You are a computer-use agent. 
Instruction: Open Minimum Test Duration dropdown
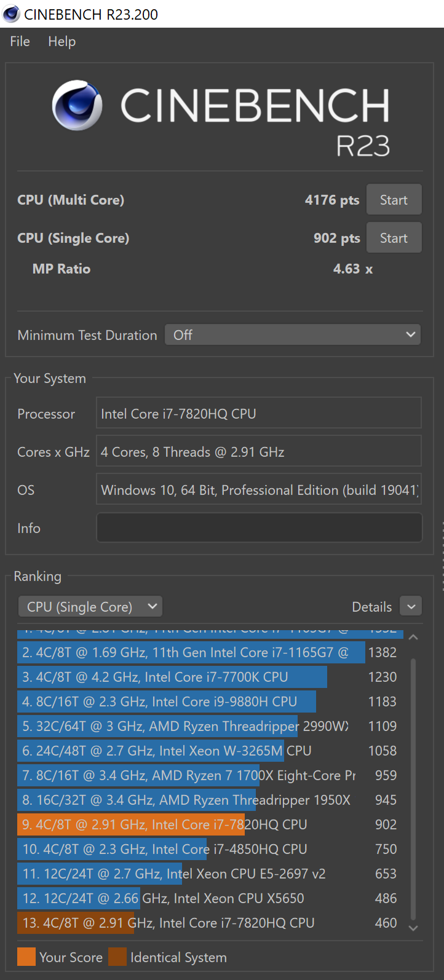(293, 335)
